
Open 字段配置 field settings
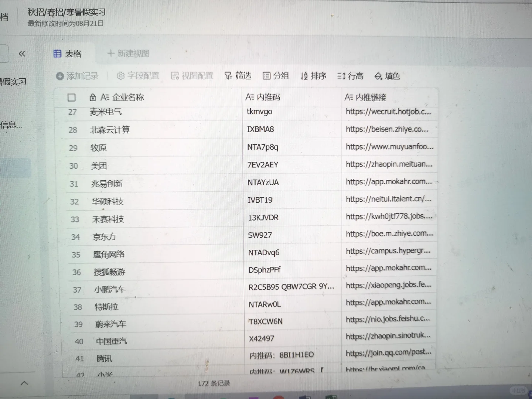coord(138,76)
